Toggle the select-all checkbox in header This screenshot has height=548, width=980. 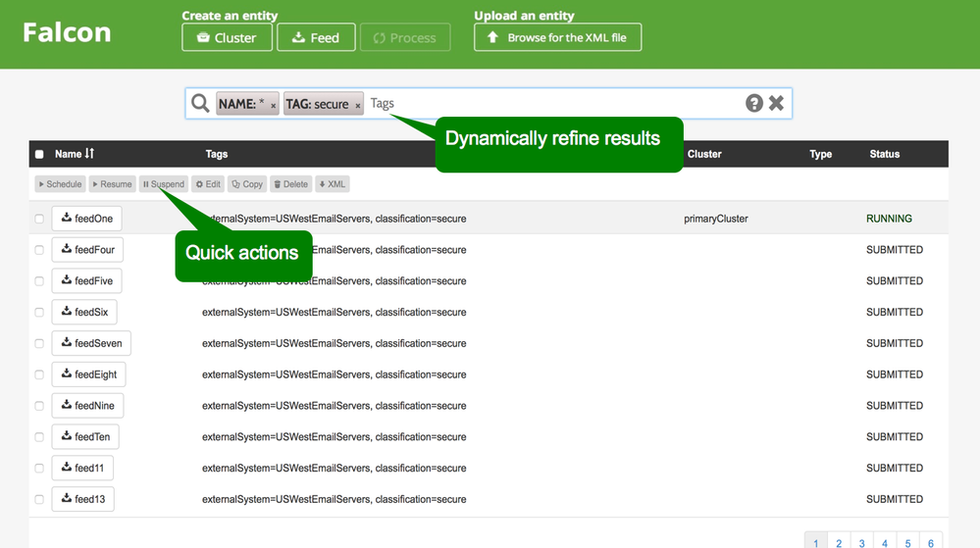pos(39,154)
